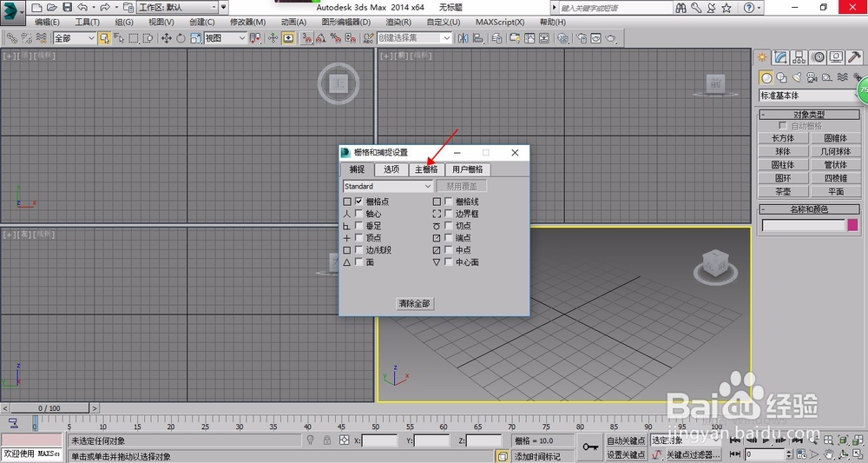
Task: Switch to the 用户栅格 tab
Action: (x=468, y=169)
